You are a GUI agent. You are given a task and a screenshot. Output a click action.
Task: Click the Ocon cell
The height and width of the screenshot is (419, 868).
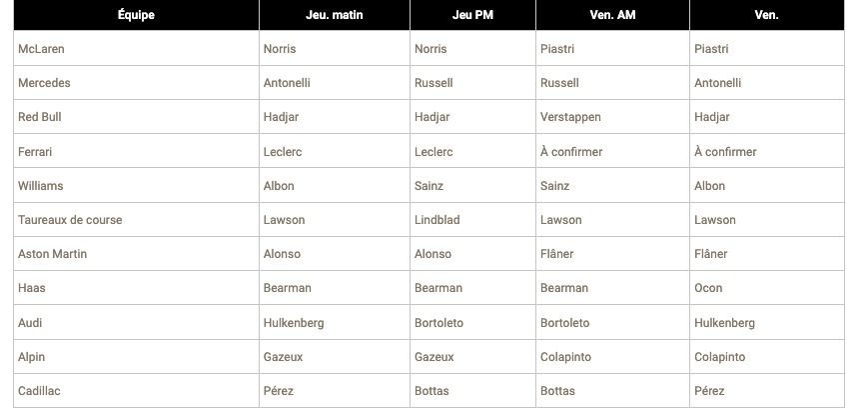point(708,288)
